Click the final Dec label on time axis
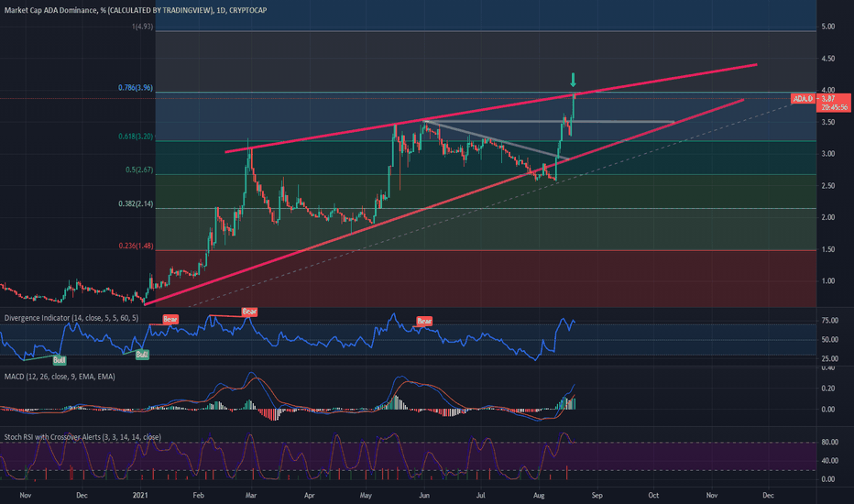The width and height of the screenshot is (854, 504). click(768, 495)
